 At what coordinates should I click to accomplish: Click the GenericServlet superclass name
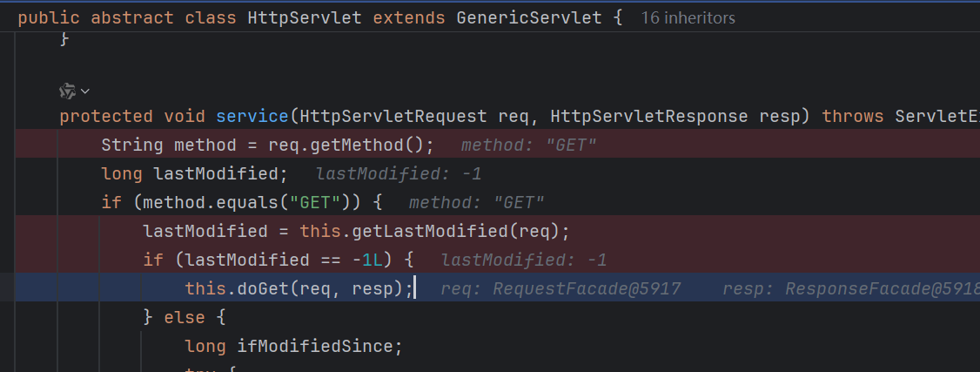coord(529,17)
